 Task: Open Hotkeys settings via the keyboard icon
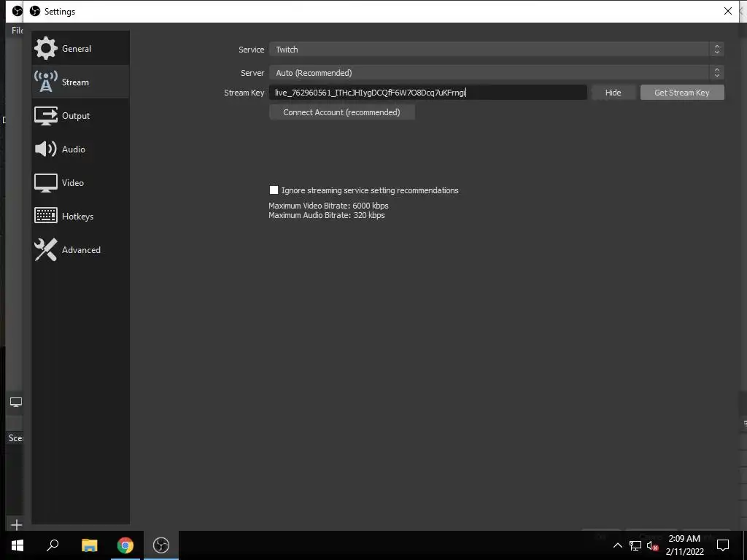[46, 216]
